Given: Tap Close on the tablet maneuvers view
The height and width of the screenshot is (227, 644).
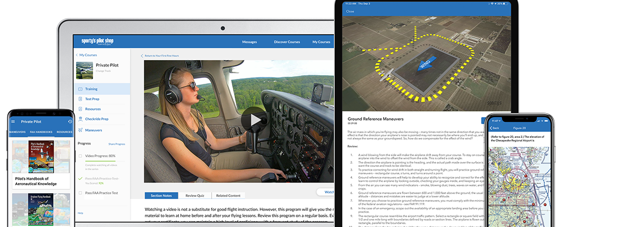Looking at the screenshot, I should (x=350, y=11).
